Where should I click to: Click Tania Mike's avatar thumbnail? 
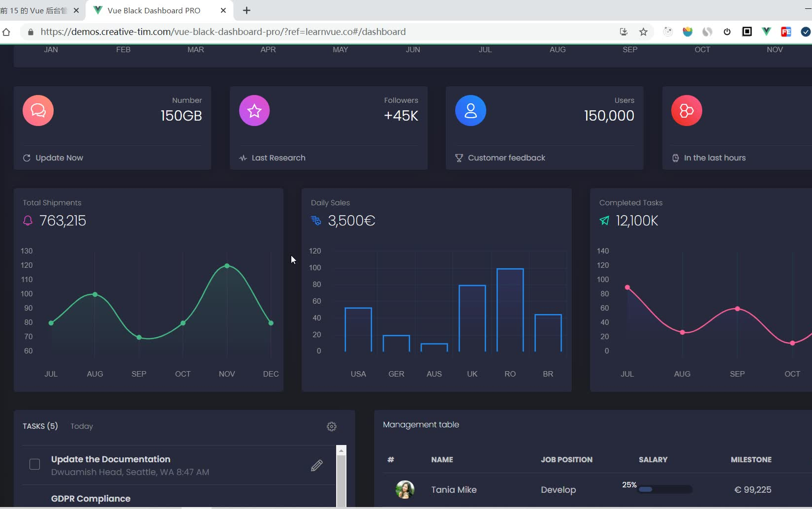(405, 490)
